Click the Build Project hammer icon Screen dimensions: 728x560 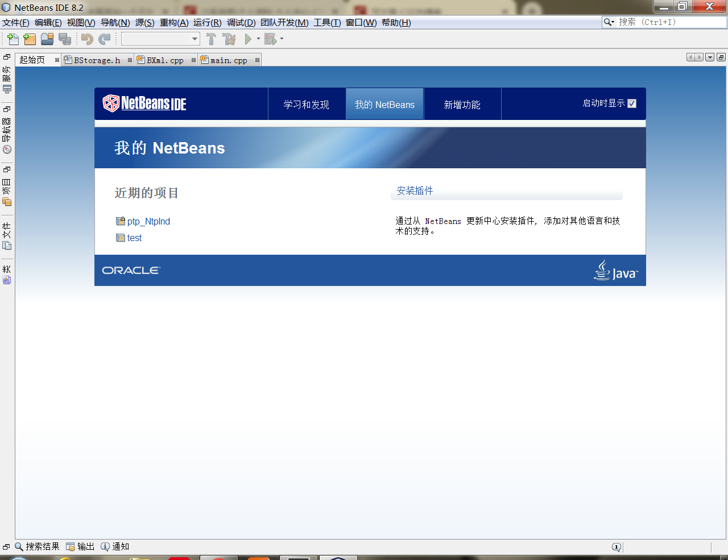(x=211, y=39)
